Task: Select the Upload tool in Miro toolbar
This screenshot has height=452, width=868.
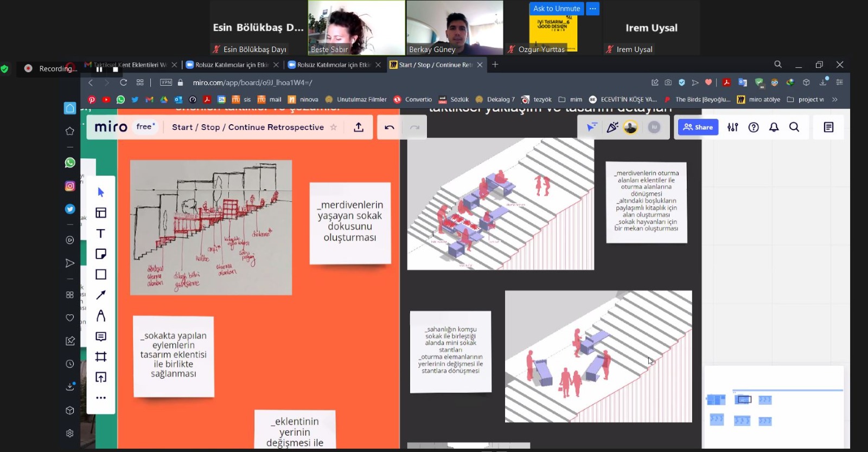Action: tap(101, 377)
